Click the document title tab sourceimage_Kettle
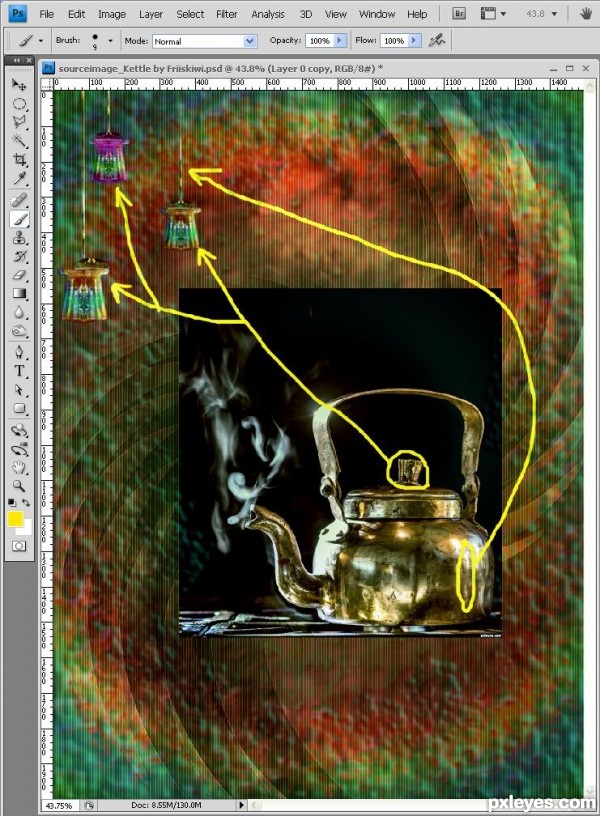Viewport: 600px width, 816px height. pos(220,68)
